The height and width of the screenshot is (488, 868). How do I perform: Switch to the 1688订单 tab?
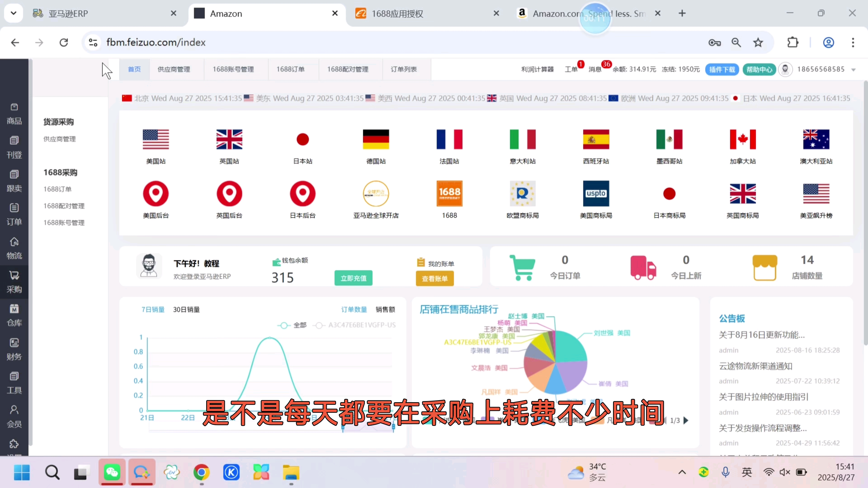(290, 69)
